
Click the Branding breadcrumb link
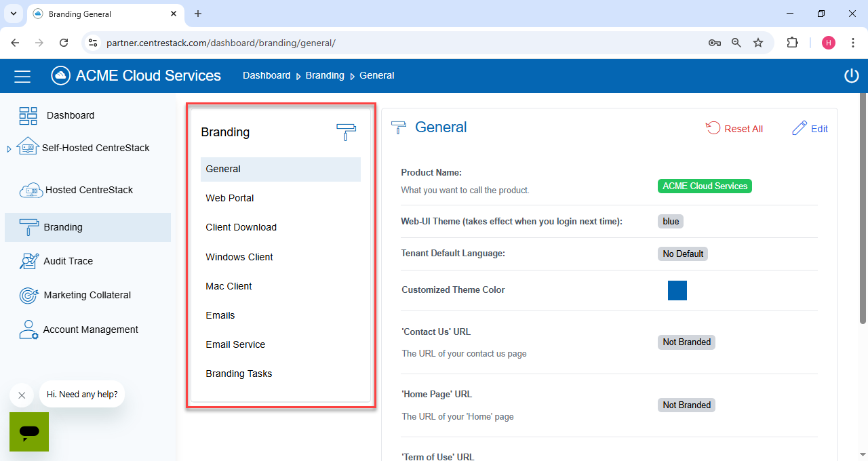click(325, 75)
